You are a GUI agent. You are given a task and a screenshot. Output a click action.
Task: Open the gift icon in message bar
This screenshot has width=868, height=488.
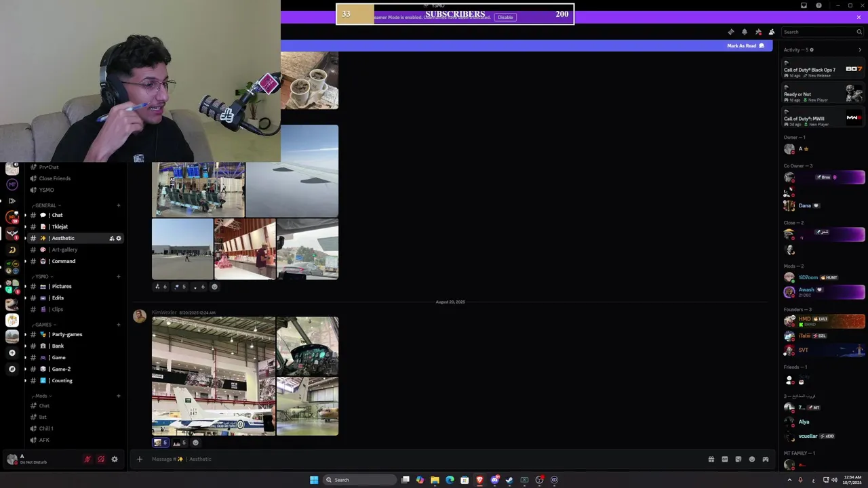[711, 459]
